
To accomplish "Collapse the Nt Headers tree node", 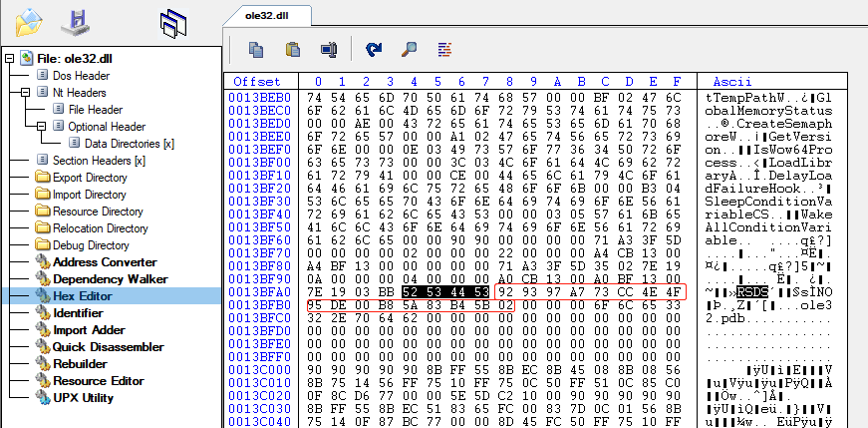I will [25, 93].
